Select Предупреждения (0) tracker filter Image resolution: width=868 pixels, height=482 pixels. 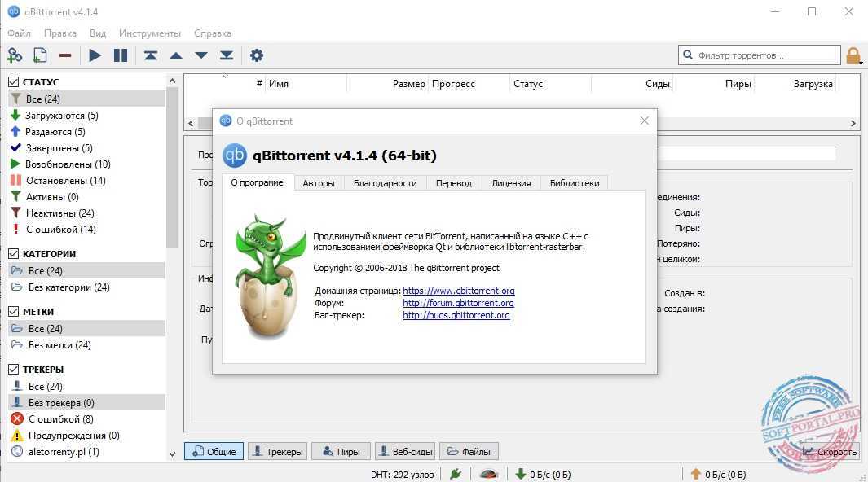click(x=73, y=436)
